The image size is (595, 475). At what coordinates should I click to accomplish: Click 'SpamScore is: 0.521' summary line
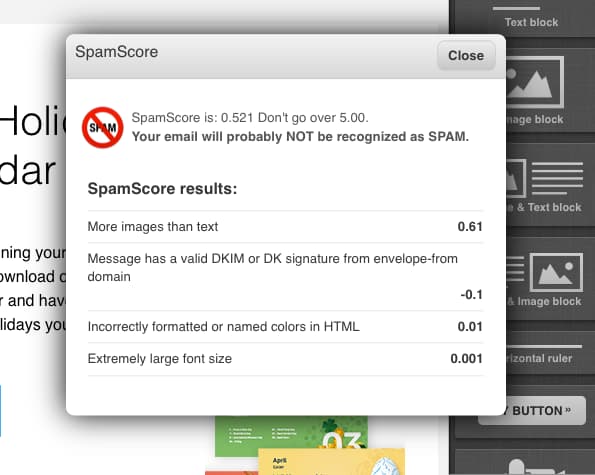250,118
